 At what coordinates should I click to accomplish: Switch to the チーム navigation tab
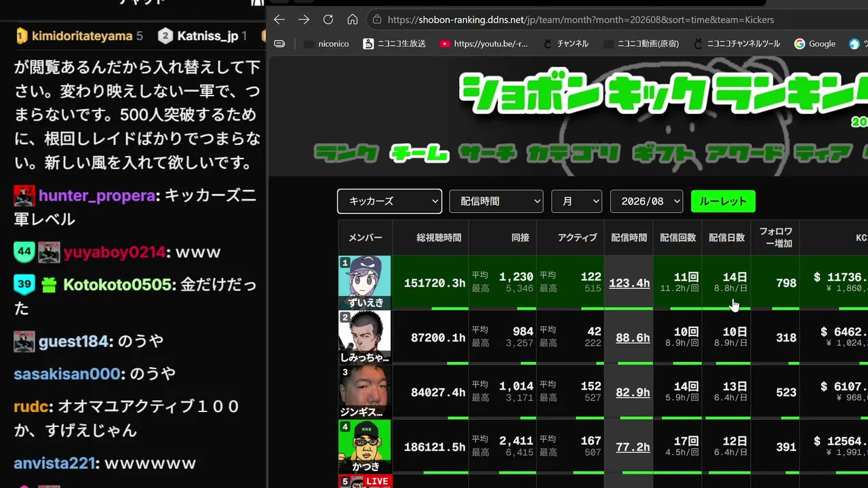coord(418,153)
